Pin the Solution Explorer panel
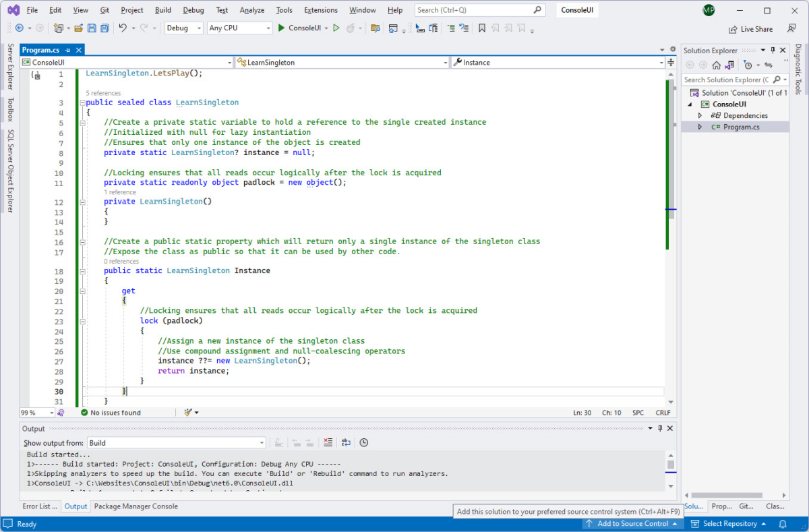This screenshot has height=532, width=809. pos(773,51)
